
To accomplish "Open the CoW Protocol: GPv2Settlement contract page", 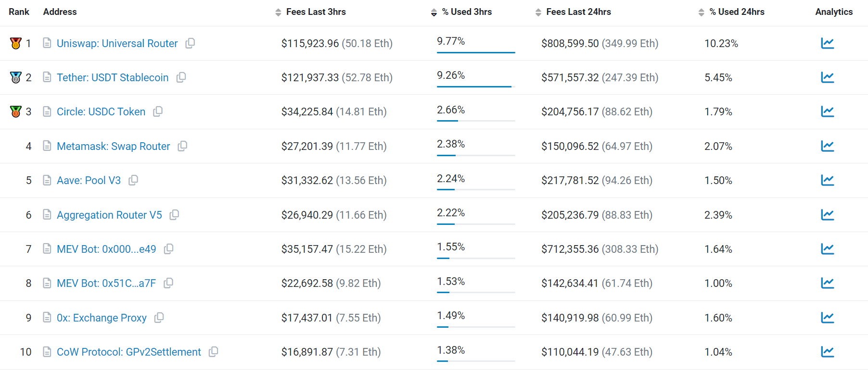I will [128, 351].
